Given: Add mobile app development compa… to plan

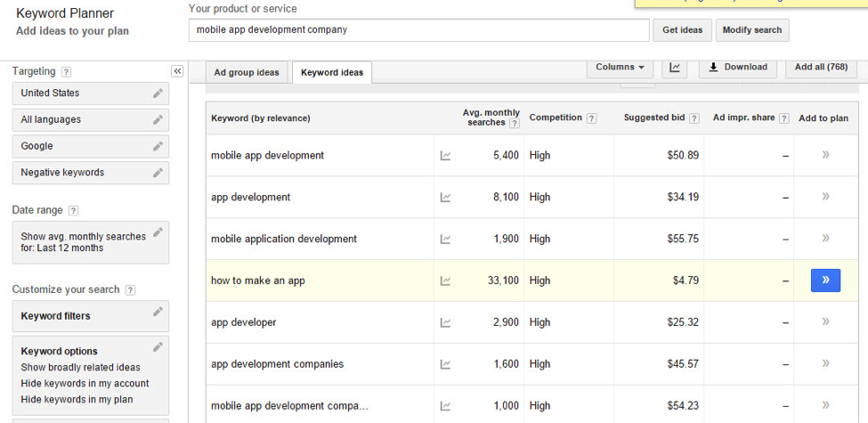Looking at the screenshot, I should 826,405.
